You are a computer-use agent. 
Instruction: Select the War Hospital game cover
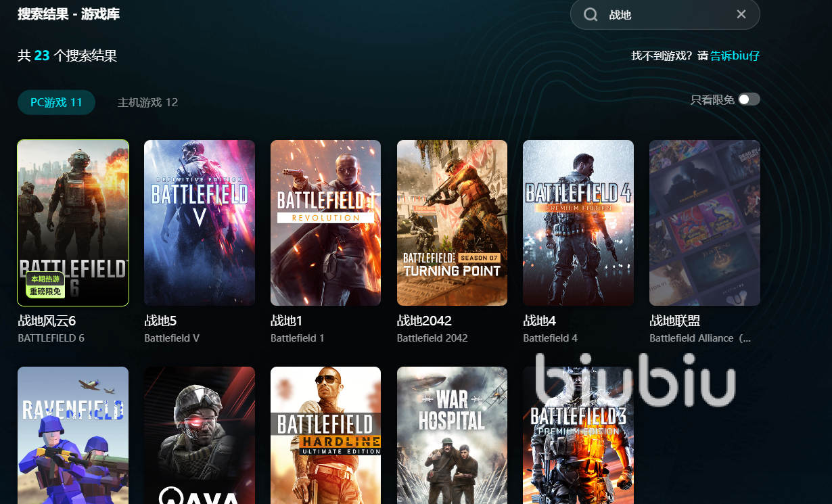point(452,435)
